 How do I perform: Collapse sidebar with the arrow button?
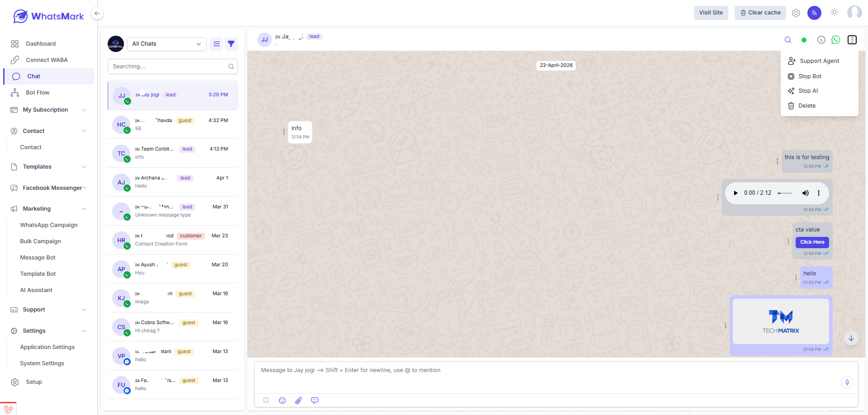[x=97, y=14]
